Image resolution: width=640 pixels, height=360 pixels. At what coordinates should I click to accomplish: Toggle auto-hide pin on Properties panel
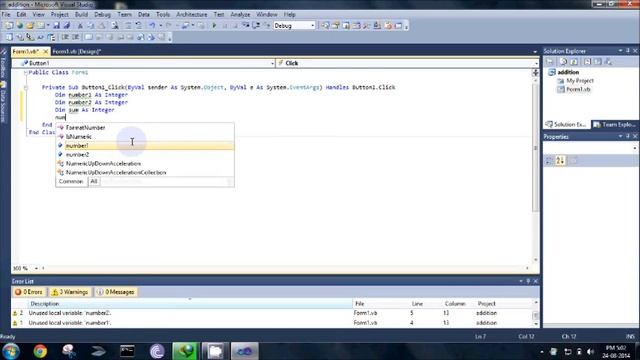pos(628,136)
